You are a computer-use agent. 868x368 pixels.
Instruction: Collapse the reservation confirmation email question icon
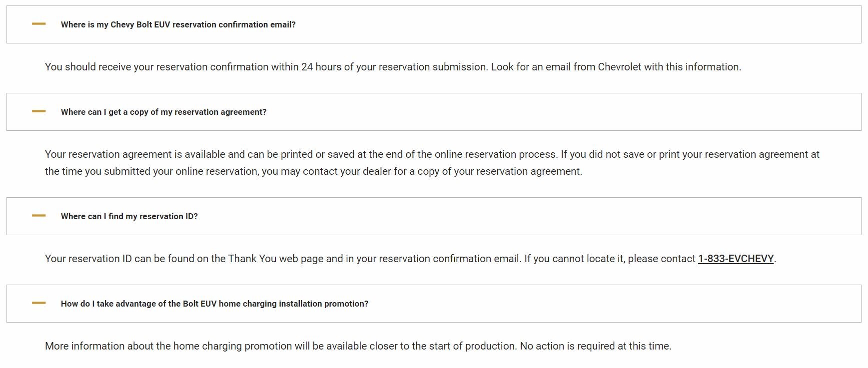pyautogui.click(x=38, y=24)
